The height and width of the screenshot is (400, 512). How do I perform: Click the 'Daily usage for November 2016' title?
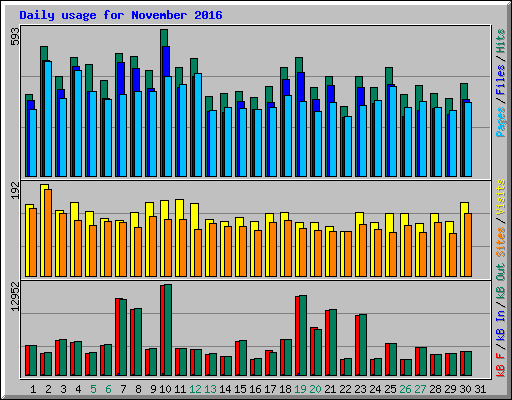pyautogui.click(x=121, y=15)
